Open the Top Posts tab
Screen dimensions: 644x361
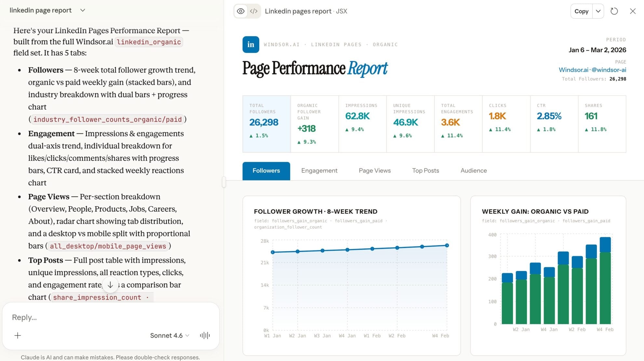pyautogui.click(x=425, y=171)
